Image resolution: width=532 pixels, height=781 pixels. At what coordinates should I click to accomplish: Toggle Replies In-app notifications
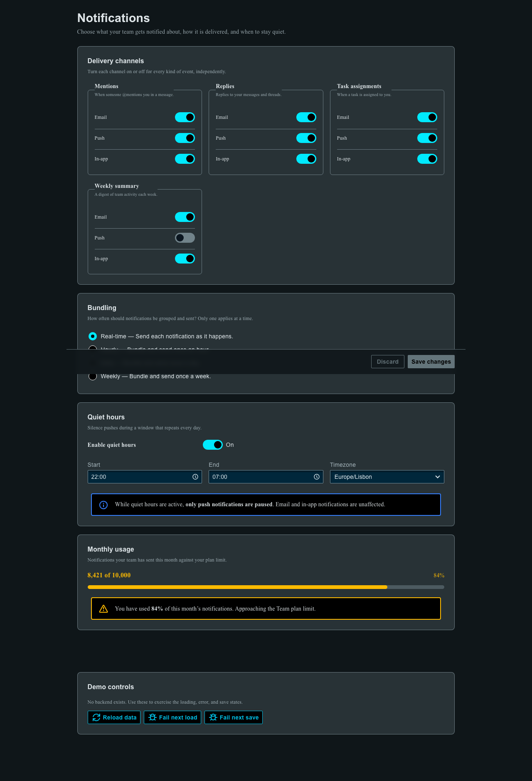306,159
